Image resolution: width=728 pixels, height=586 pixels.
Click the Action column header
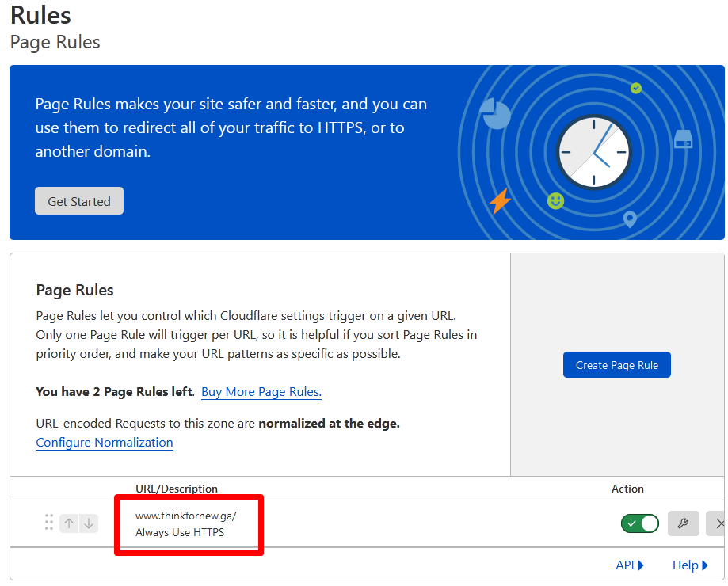pyautogui.click(x=627, y=489)
